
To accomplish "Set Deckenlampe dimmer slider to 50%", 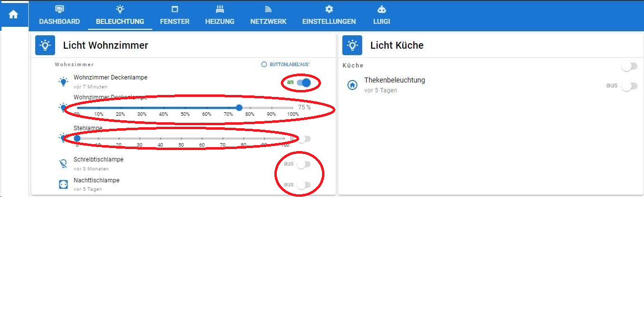I will click(x=185, y=107).
